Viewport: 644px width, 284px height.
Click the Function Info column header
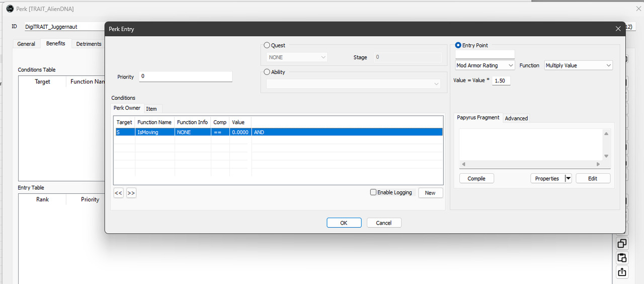pos(192,122)
